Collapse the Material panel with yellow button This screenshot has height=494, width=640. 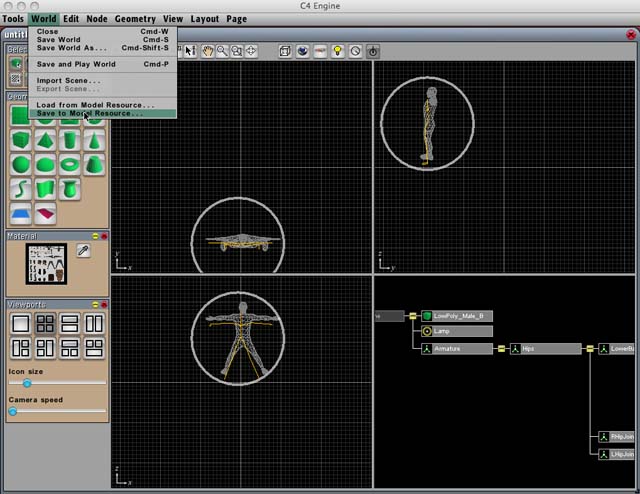pos(94,236)
